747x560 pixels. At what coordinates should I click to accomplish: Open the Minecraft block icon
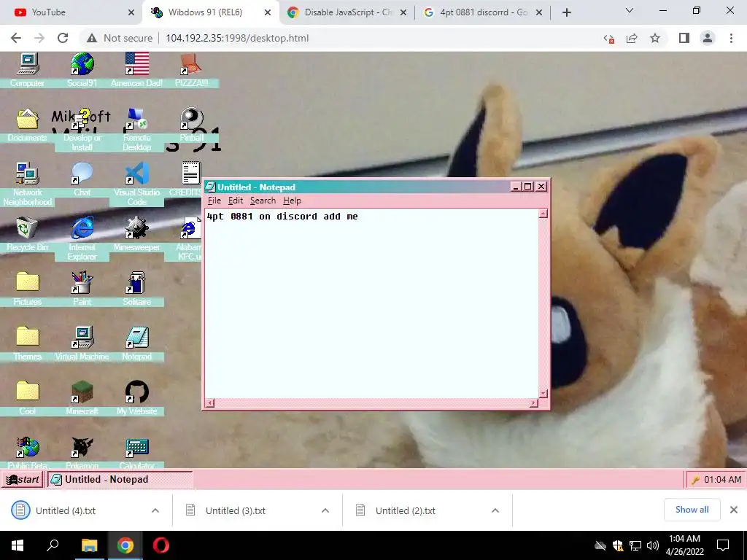coord(82,392)
